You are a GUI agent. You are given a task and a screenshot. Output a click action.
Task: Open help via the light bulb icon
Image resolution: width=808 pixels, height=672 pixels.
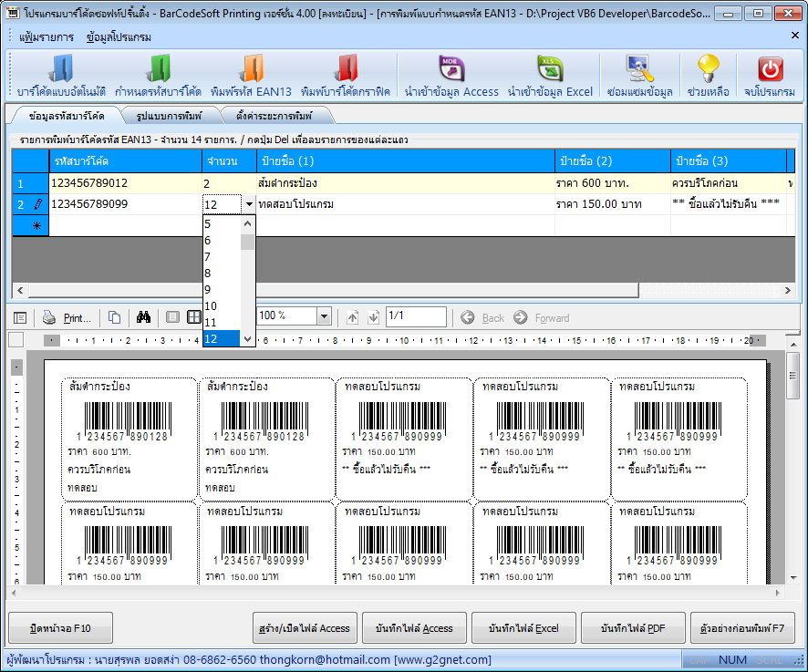coord(708,76)
